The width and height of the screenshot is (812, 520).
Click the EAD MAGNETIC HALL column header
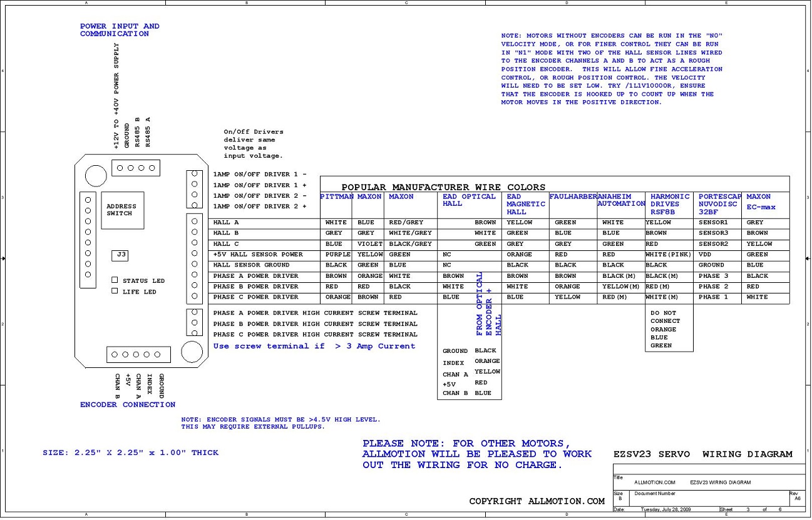pyautogui.click(x=525, y=205)
